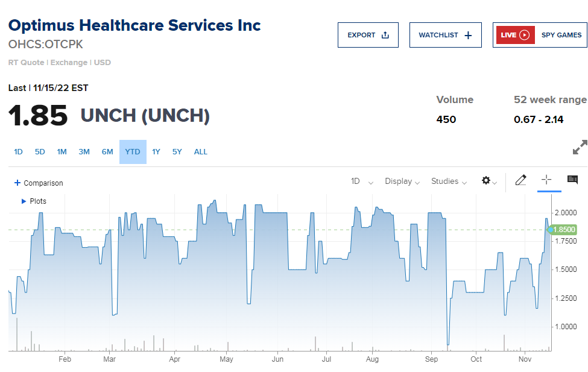Screen dimensions: 588x372
Task: Open chart settings gear icon
Action: (x=486, y=181)
